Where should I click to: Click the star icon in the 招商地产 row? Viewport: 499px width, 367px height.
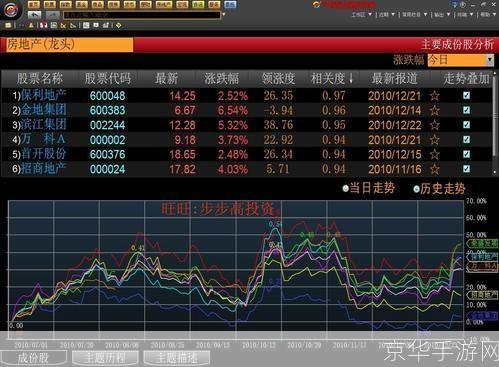tap(434, 169)
